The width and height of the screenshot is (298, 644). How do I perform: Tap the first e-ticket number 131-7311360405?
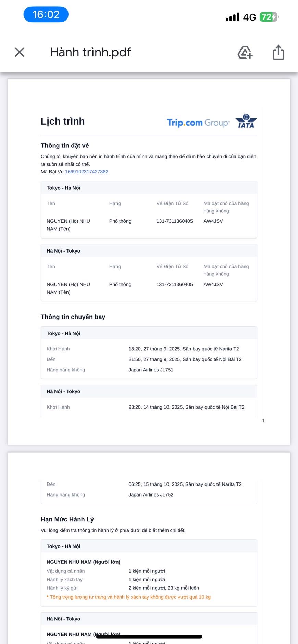[x=174, y=221]
